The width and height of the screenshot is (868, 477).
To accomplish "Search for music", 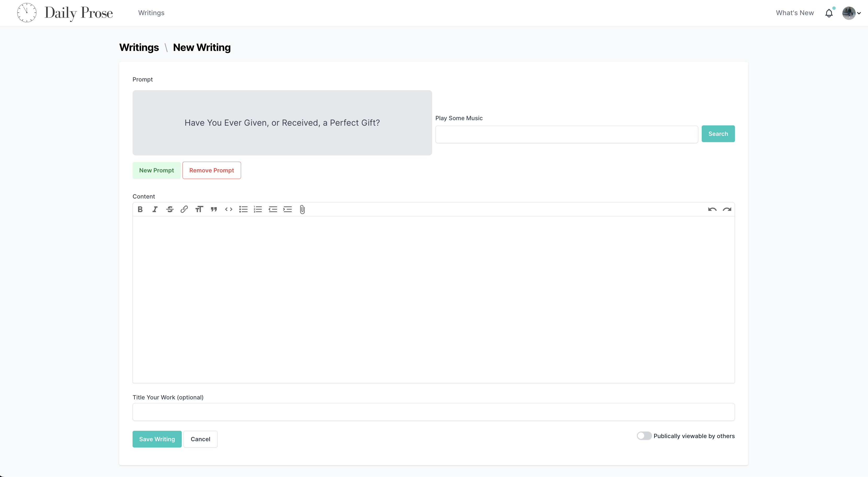I will [x=718, y=134].
